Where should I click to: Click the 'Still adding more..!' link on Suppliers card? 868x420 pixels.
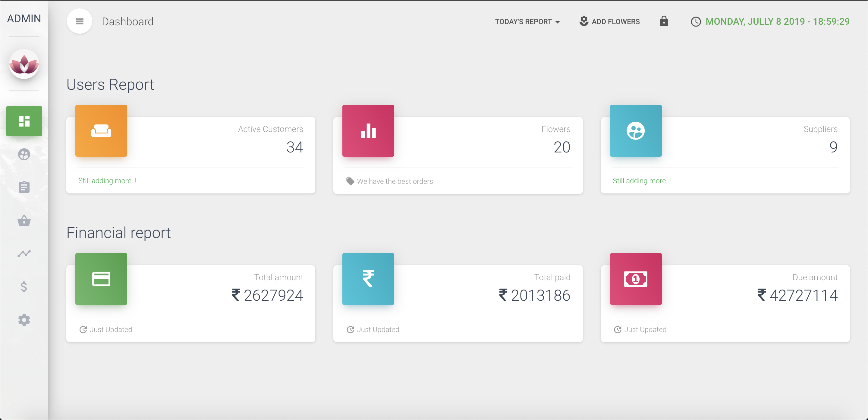642,180
